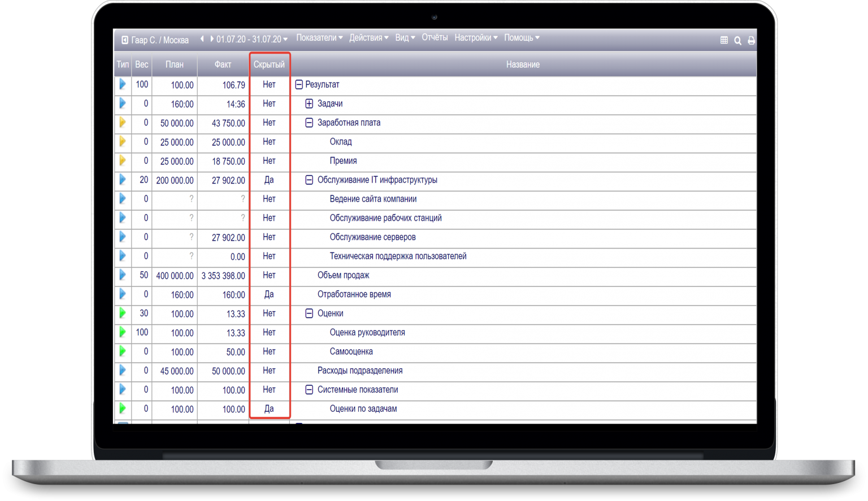Click the back icon before Гаар С.

pyautogui.click(x=125, y=40)
